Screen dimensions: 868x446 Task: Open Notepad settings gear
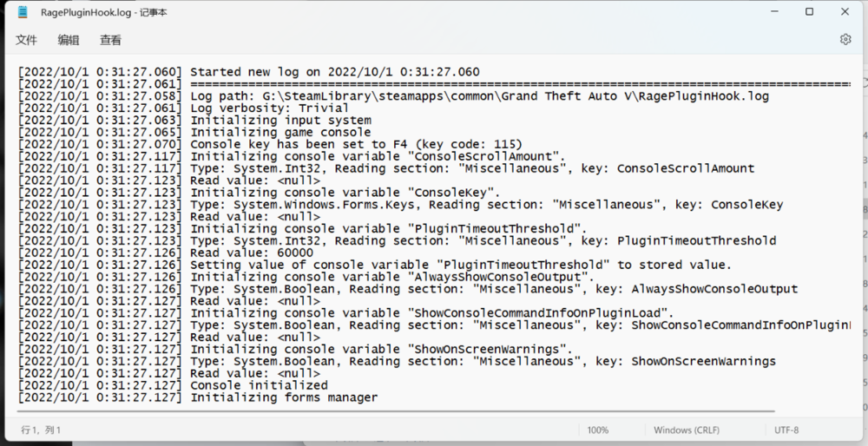point(845,40)
